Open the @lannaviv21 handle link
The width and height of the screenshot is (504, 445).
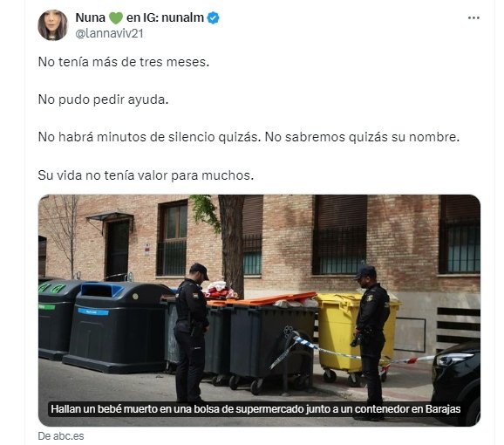(109, 33)
